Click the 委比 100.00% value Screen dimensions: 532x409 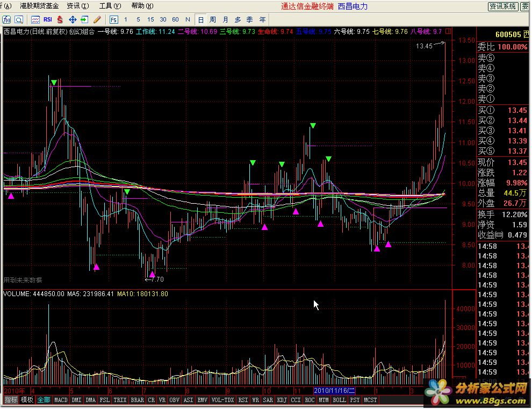pyautogui.click(x=512, y=47)
